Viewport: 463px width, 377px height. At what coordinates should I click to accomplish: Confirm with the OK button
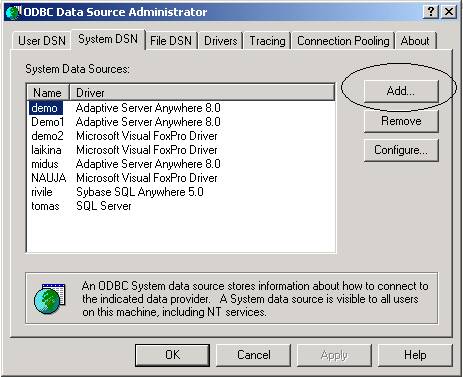coord(172,355)
